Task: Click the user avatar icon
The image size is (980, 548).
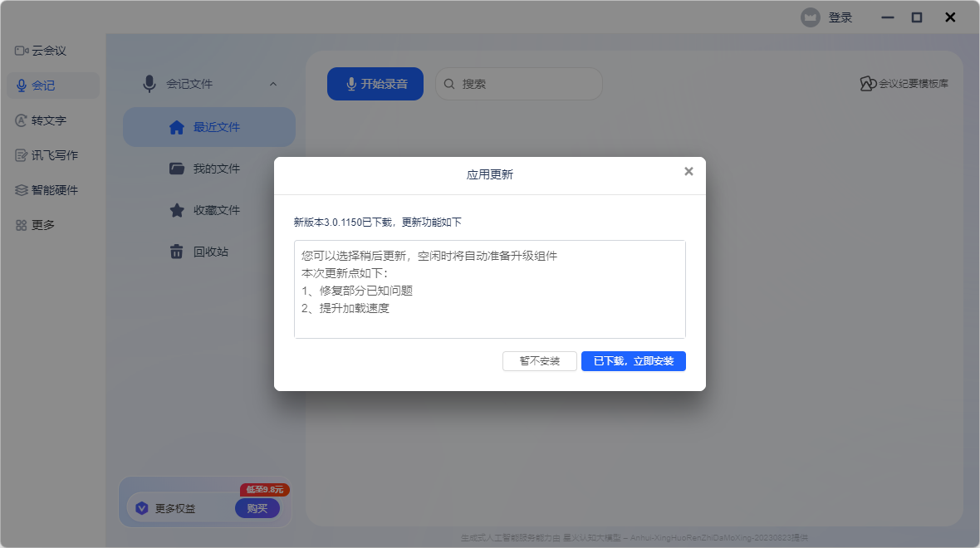Action: 811,17
